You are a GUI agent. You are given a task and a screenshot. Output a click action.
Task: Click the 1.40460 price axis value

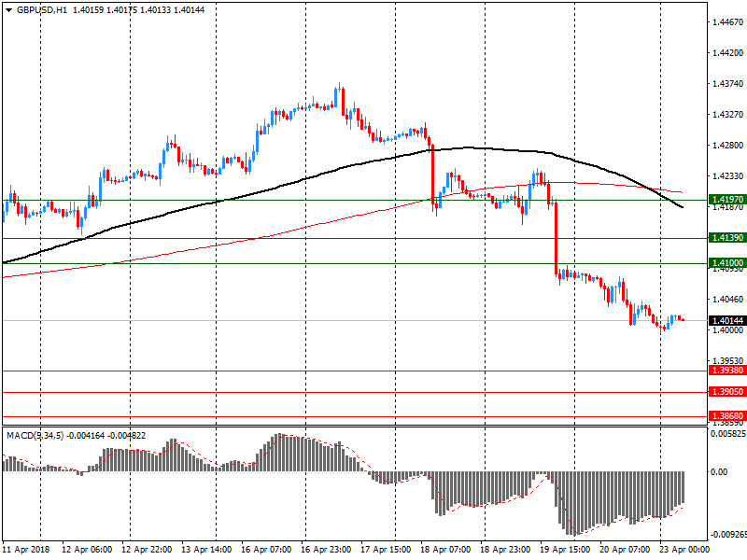click(x=727, y=300)
